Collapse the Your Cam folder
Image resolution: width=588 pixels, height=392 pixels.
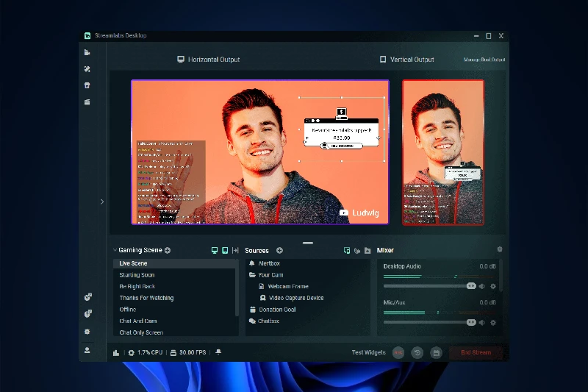[252, 275]
